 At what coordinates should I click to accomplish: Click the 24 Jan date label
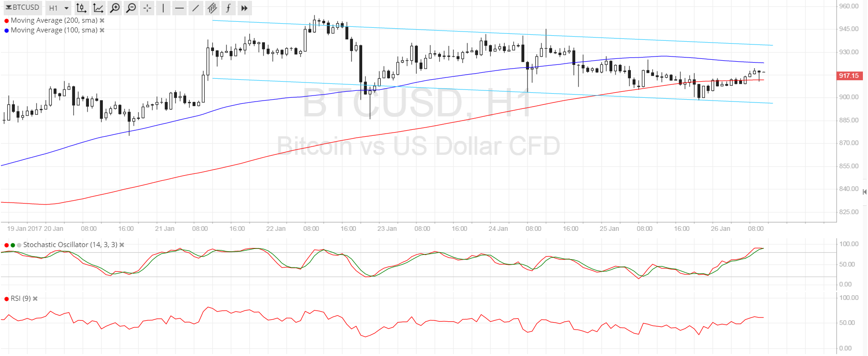click(x=498, y=229)
